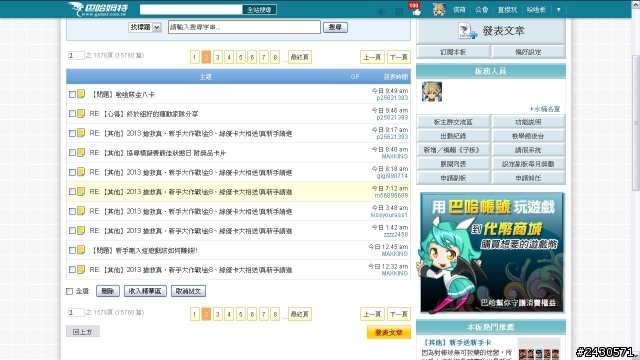Open username kissyourass1 on 3:48 am post

(389, 215)
